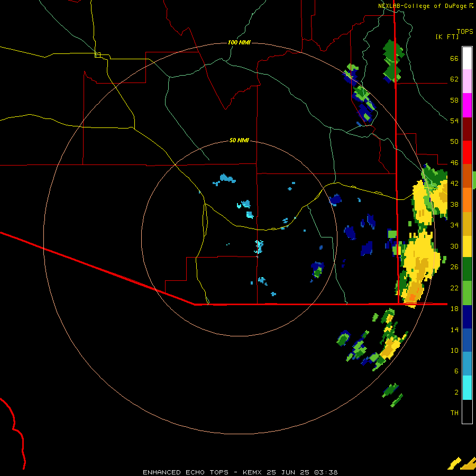The height and width of the screenshot is (476, 476).
Task: Click the legend value 54
Action: pos(454,121)
